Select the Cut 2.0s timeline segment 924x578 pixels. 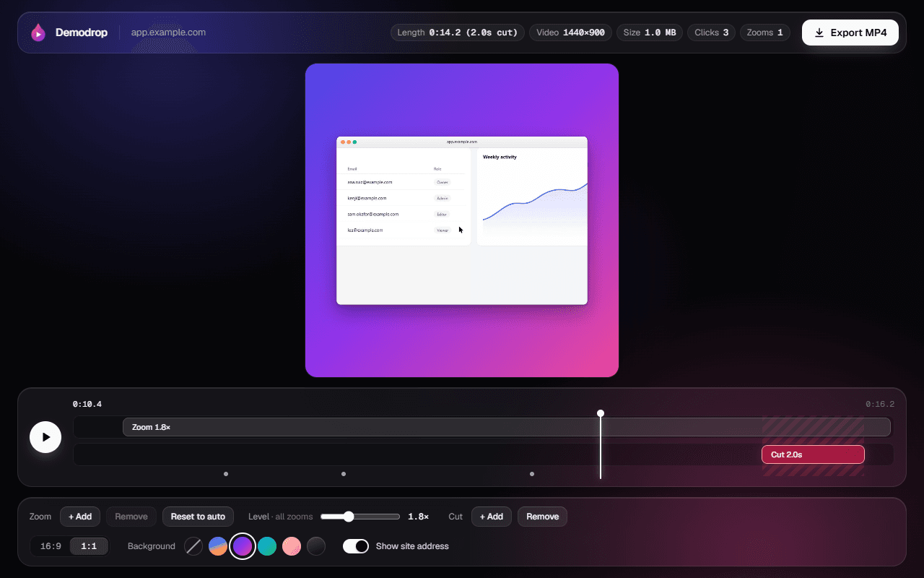click(x=813, y=454)
